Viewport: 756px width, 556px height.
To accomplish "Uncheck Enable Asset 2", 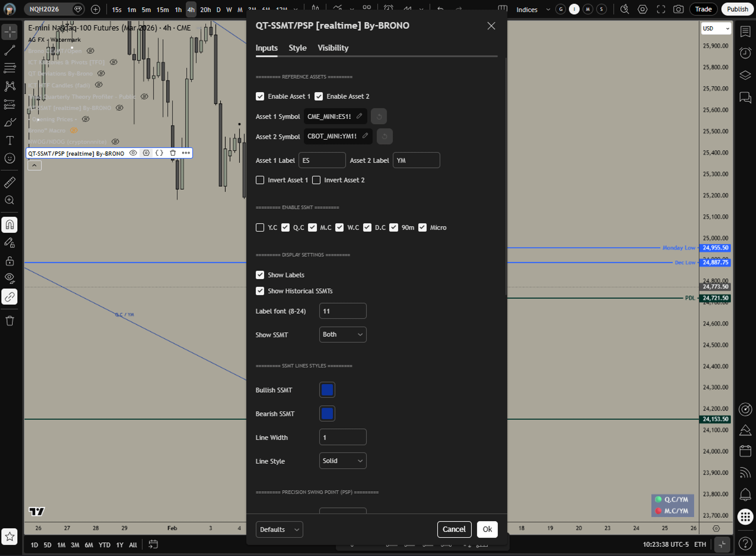I will (319, 96).
